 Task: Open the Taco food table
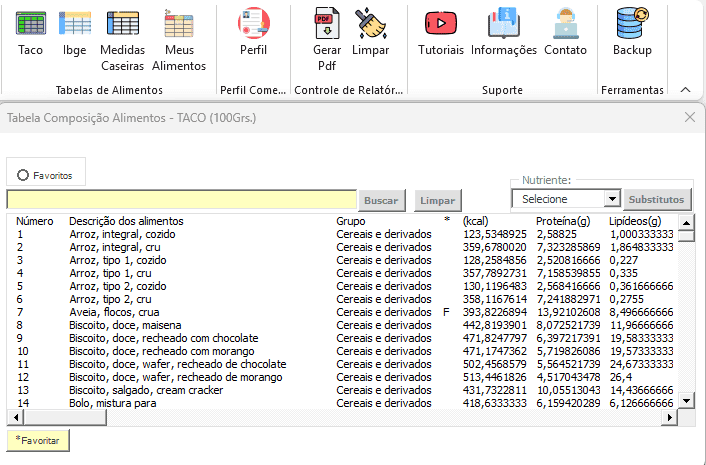click(x=31, y=34)
